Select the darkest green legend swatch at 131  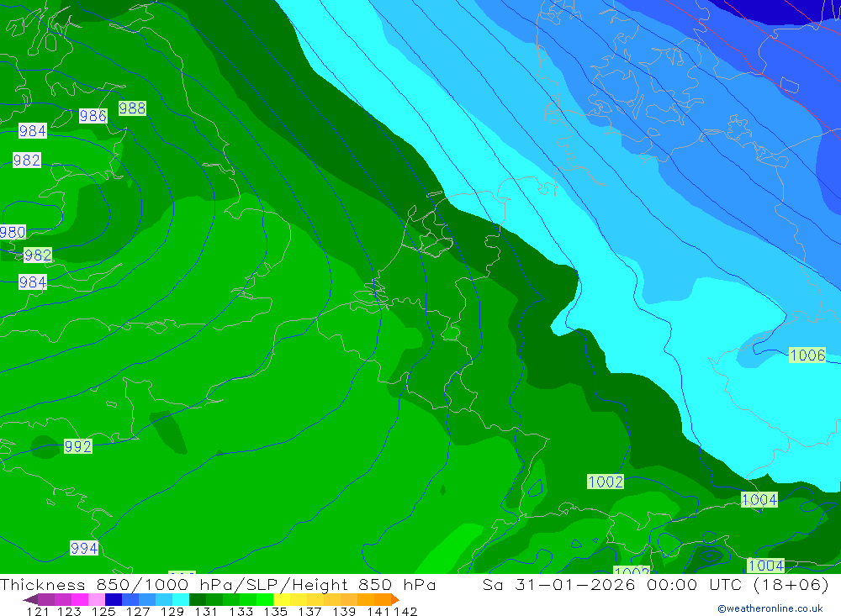(198, 599)
